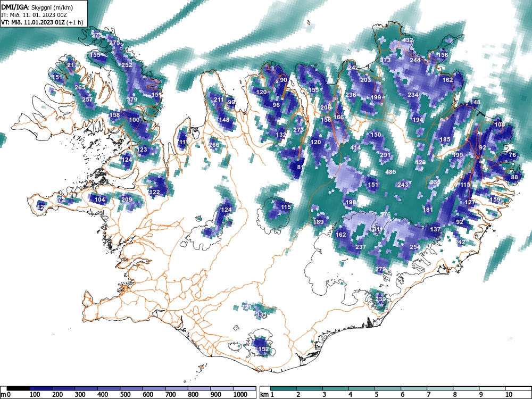Click the map value 88 on the east coast

click(514, 178)
